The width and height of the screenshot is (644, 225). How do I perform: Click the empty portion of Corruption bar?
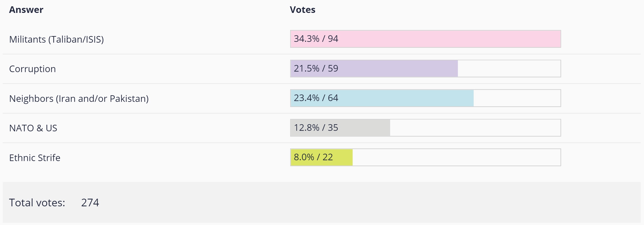click(509, 68)
